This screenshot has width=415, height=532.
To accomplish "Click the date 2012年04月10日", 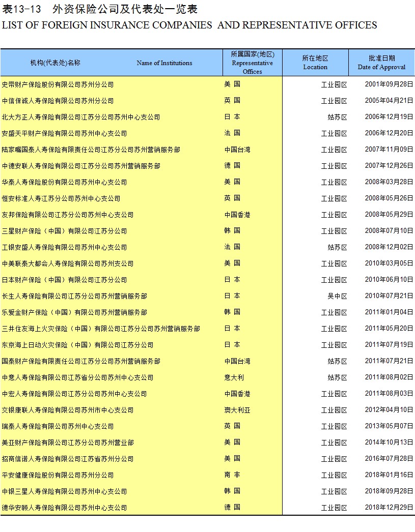I will coord(389,410).
